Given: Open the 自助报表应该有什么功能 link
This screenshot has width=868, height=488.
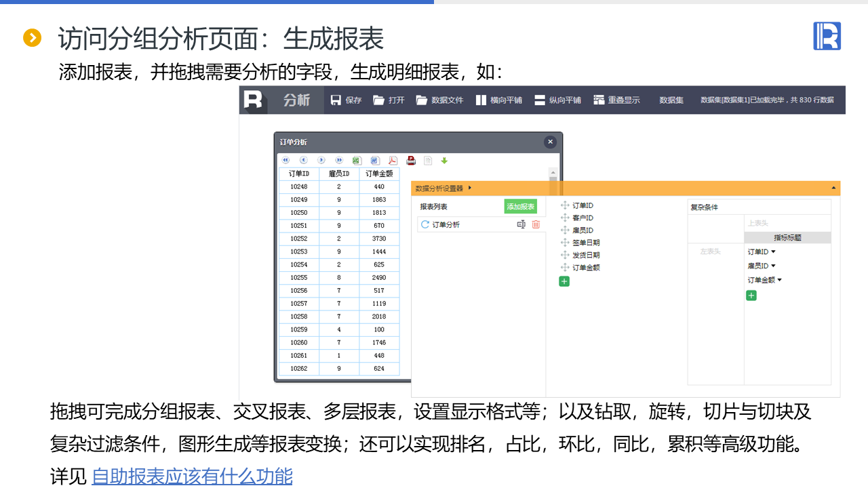Looking at the screenshot, I should (192, 476).
